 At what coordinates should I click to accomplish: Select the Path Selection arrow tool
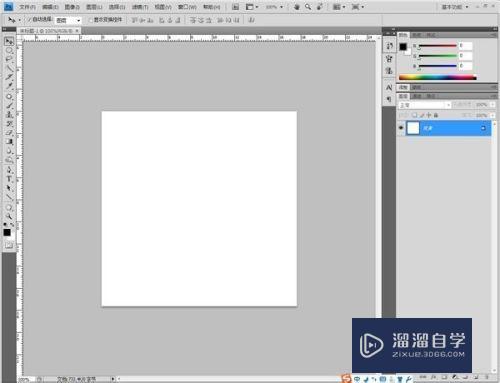[x=9, y=188]
